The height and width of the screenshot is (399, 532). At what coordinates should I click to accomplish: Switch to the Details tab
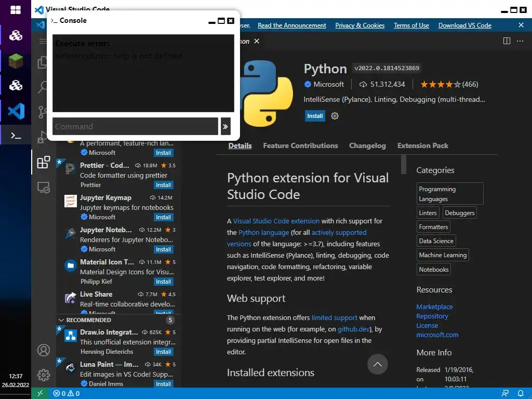[240, 145]
